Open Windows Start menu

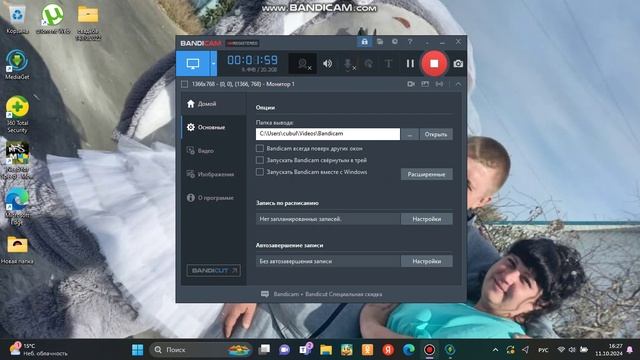coord(138,350)
